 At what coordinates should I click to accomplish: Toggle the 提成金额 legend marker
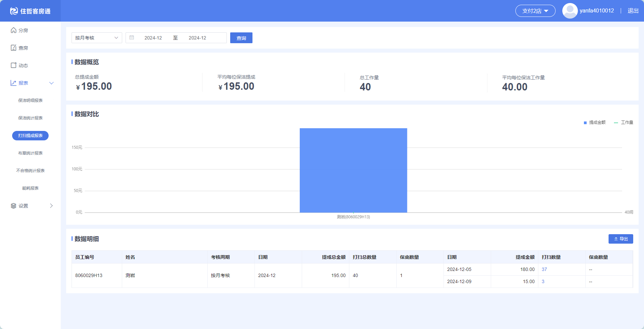585,123
